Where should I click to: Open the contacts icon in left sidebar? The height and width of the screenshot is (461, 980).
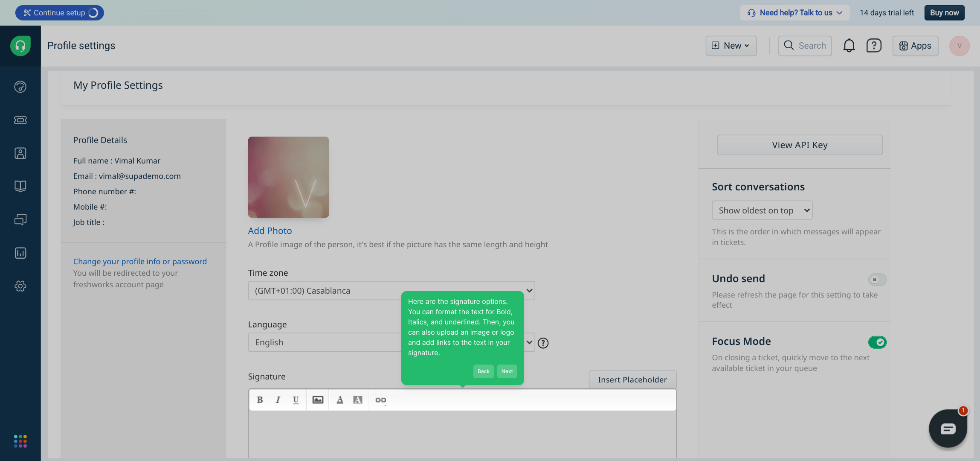(x=20, y=153)
